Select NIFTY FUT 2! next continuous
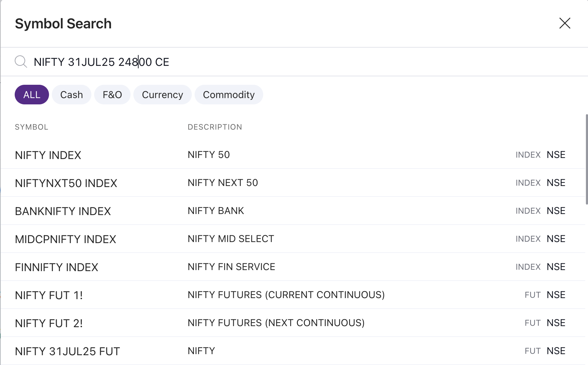Viewport: 588px width, 365px height. 49,323
